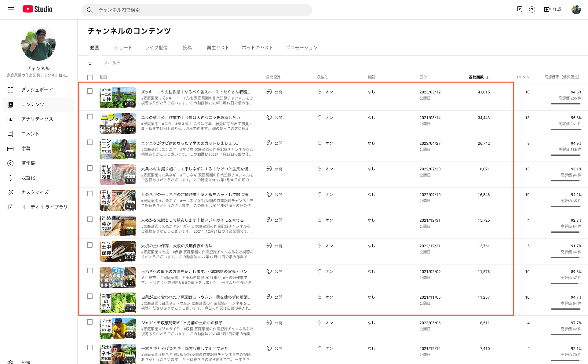Open the Audio Library sidebar item

(x=44, y=207)
